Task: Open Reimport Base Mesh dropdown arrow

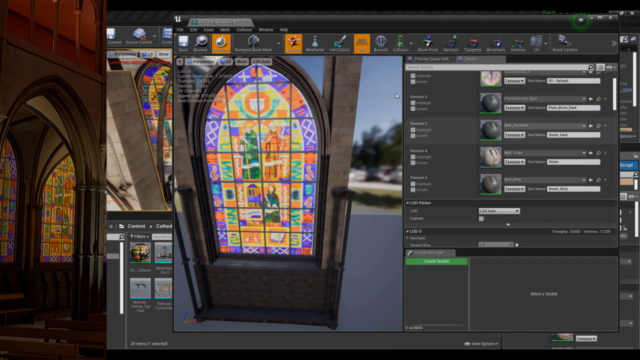Action: [279, 43]
